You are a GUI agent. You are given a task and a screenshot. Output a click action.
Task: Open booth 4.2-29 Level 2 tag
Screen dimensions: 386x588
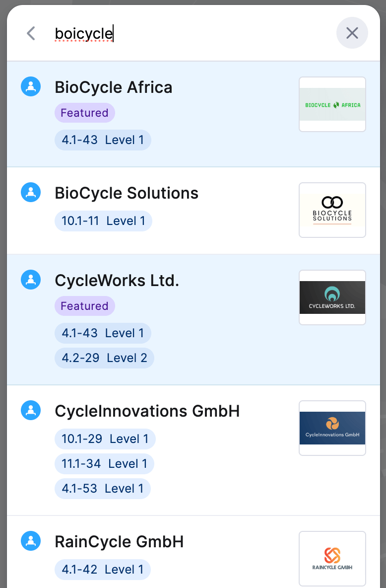pyautogui.click(x=104, y=358)
